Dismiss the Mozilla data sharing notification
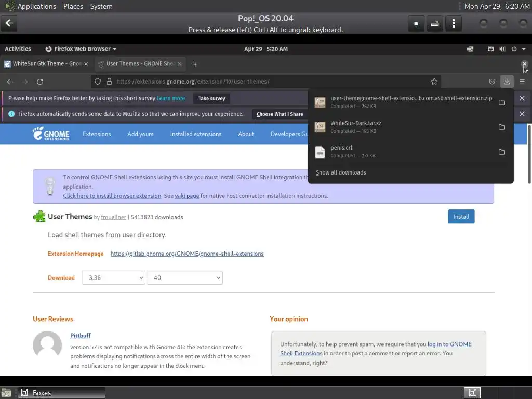Image resolution: width=532 pixels, height=399 pixels. (x=522, y=114)
